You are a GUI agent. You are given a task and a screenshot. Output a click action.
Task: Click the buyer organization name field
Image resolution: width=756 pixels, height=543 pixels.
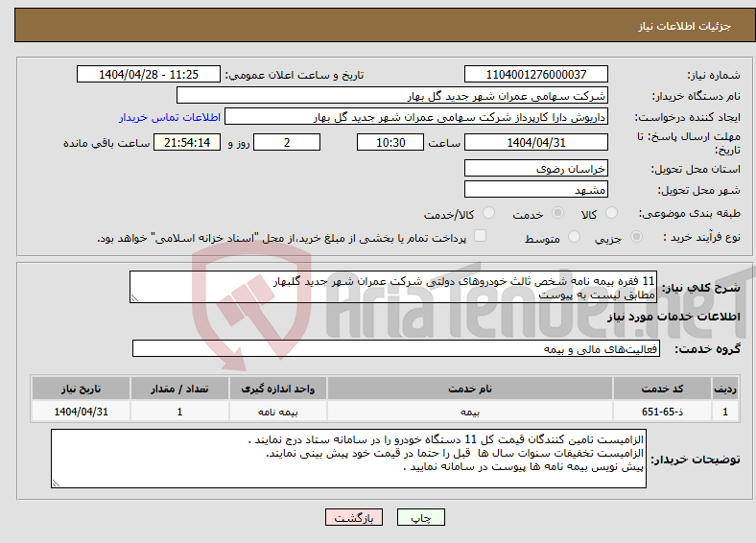pos(392,96)
